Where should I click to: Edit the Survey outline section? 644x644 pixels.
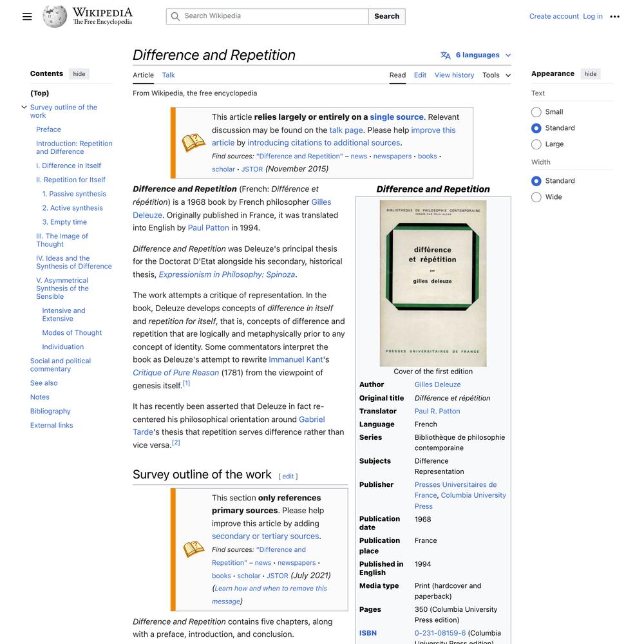(x=288, y=476)
